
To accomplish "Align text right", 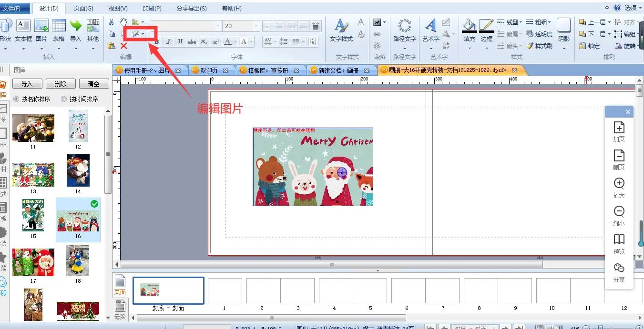I will (292, 26).
